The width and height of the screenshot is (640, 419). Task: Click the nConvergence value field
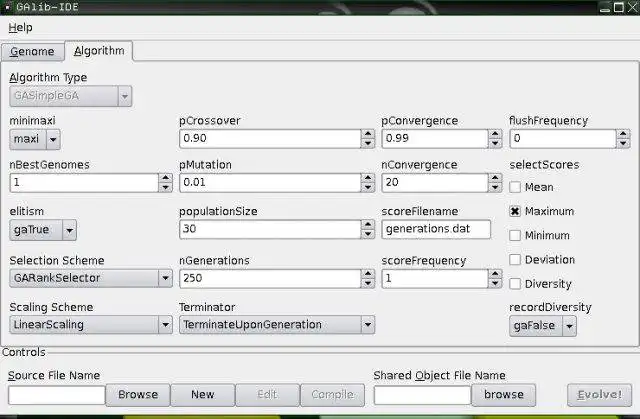point(435,183)
